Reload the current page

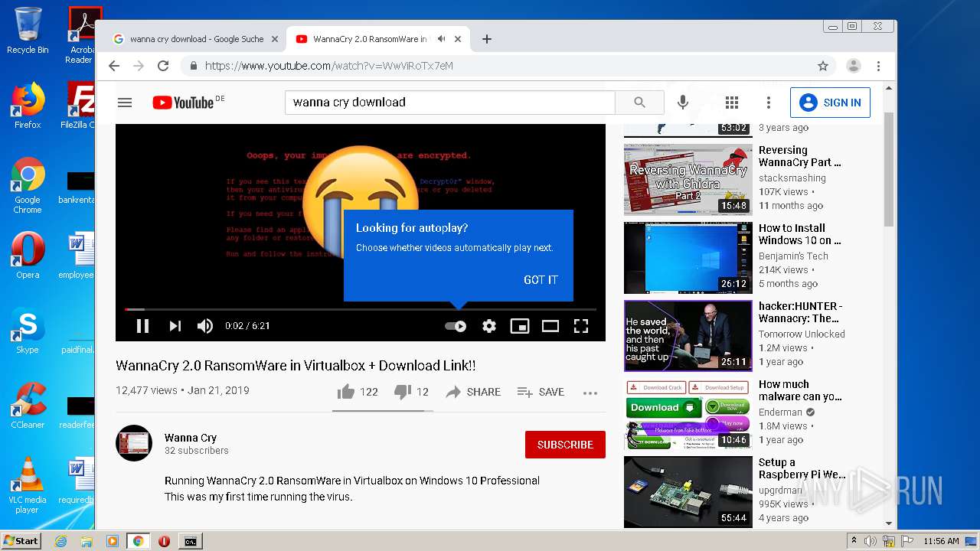tap(163, 66)
